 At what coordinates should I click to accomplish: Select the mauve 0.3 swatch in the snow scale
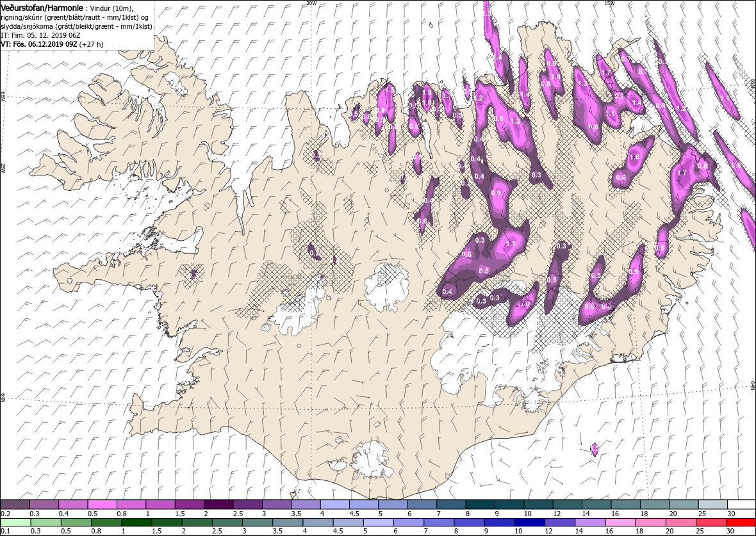pyautogui.click(x=44, y=505)
